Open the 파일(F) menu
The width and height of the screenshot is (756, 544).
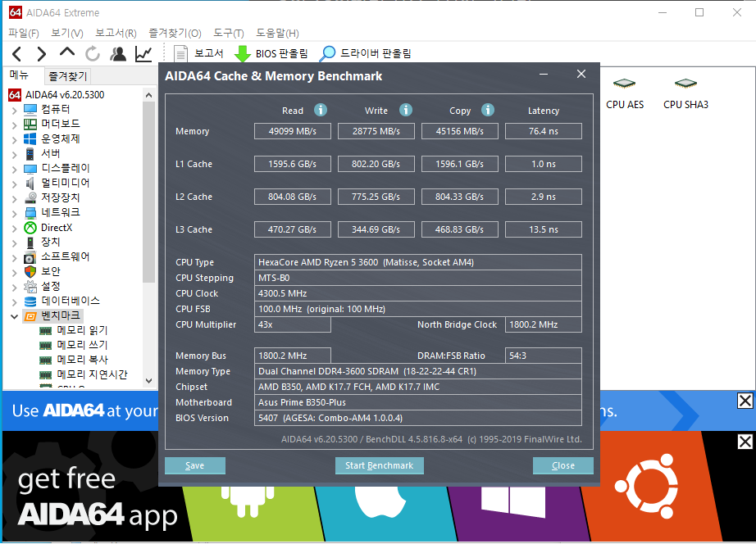[x=24, y=34]
